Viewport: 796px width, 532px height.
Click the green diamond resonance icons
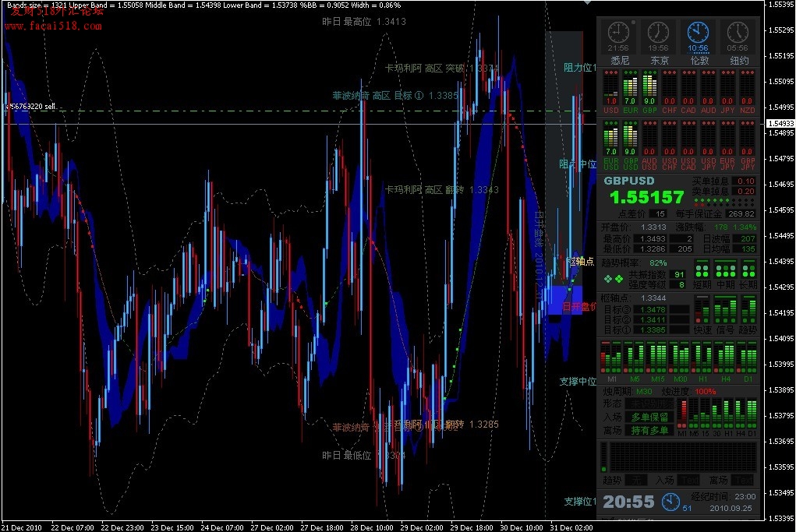tap(614, 279)
